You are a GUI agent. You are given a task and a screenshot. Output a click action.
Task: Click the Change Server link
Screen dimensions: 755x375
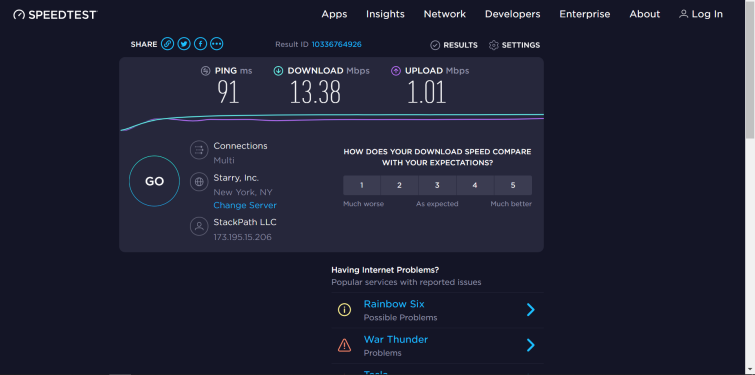coord(245,205)
